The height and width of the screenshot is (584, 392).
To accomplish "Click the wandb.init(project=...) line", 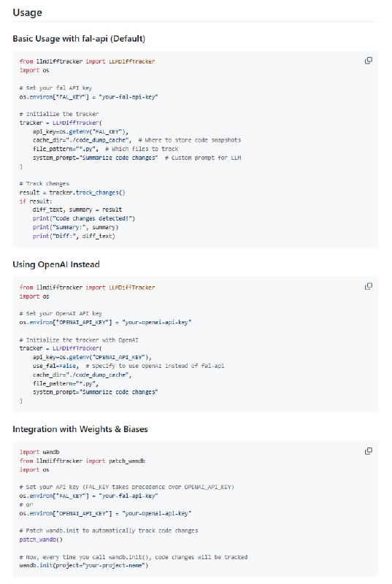I will [x=84, y=565].
